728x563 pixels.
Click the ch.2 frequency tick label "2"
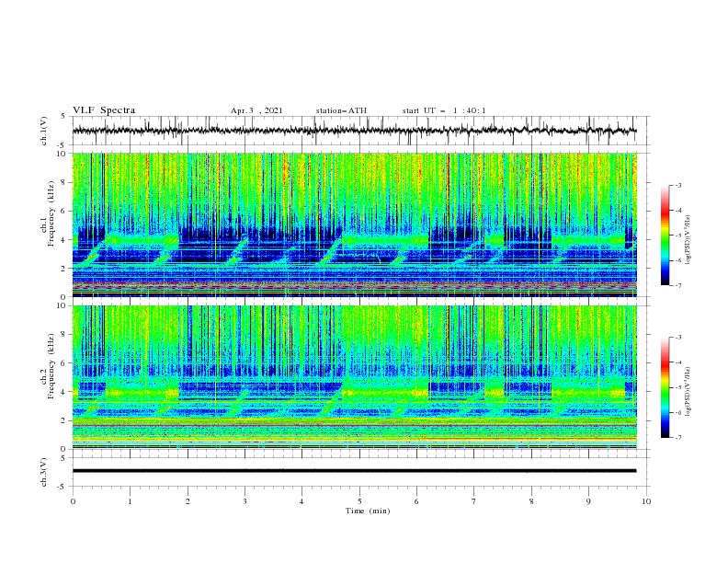(63, 420)
